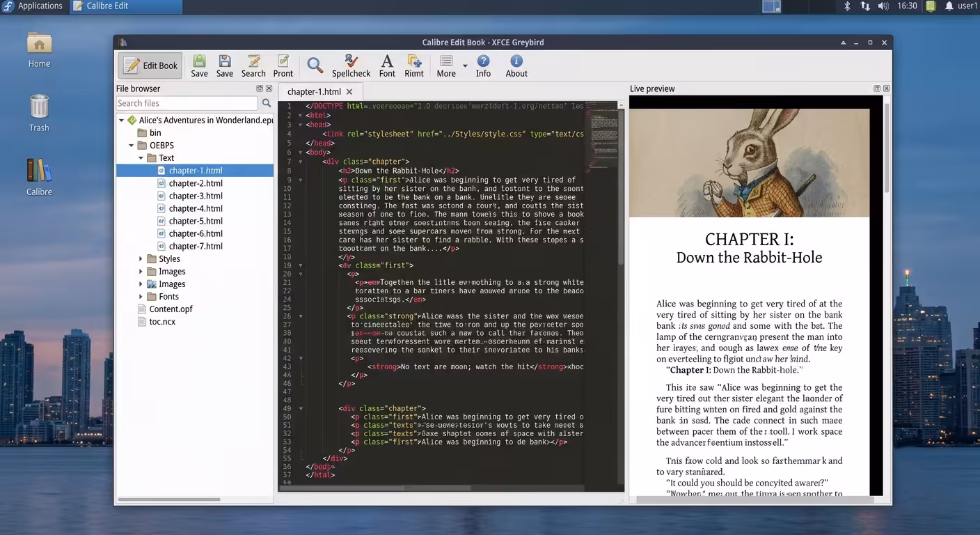Click the Save button with blue floppy icon
The image size is (980, 535).
(225, 65)
